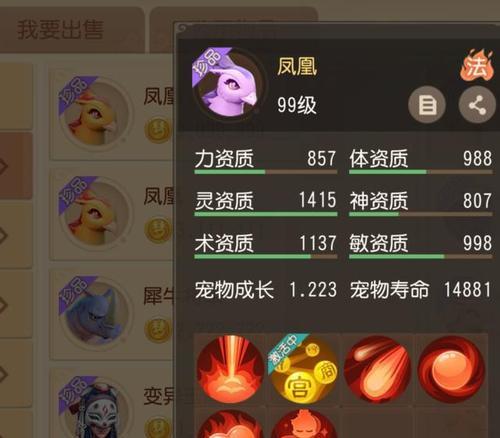Tap the flame 法 type badge
This screenshot has width=500, height=438.
click(x=477, y=66)
